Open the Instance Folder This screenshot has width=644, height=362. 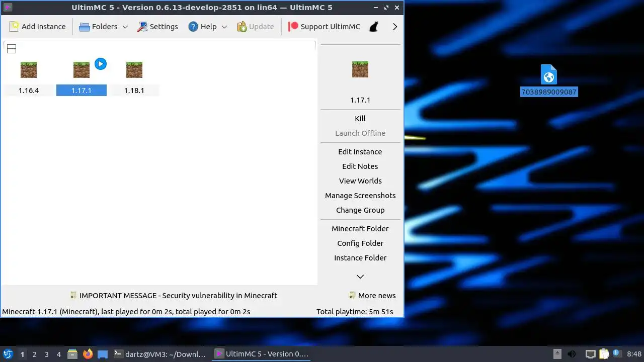[x=360, y=258]
